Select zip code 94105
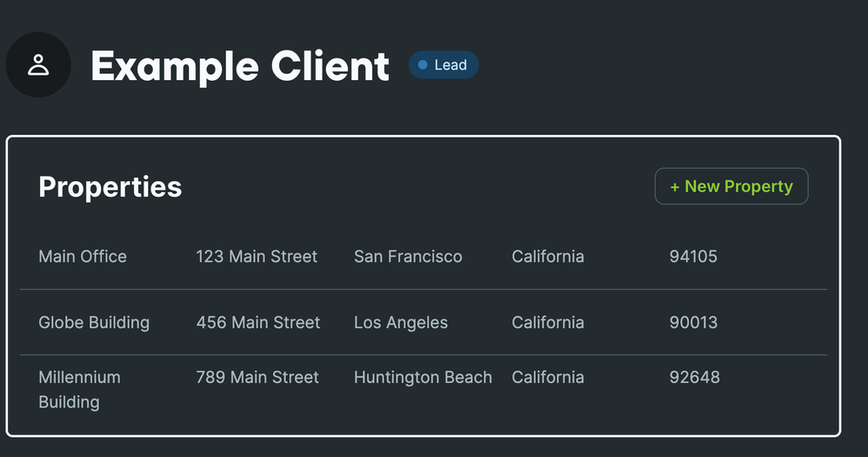Image resolution: width=868 pixels, height=457 pixels. (x=693, y=257)
